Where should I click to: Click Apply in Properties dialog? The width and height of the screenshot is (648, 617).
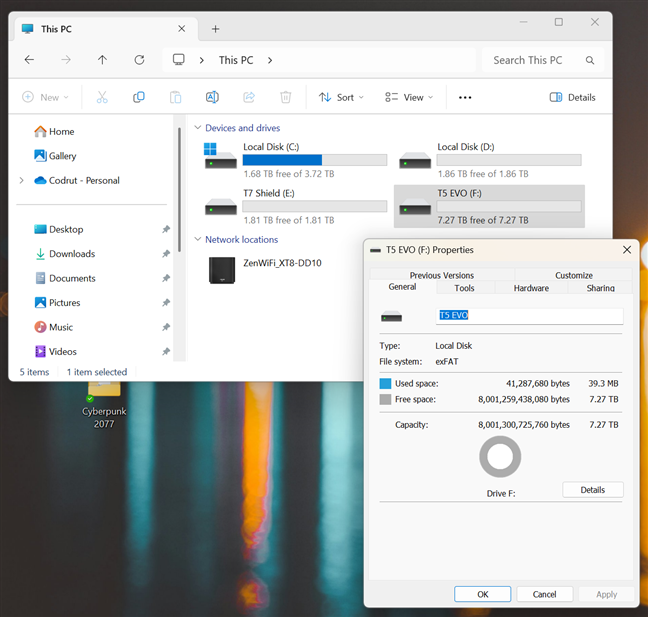point(606,594)
